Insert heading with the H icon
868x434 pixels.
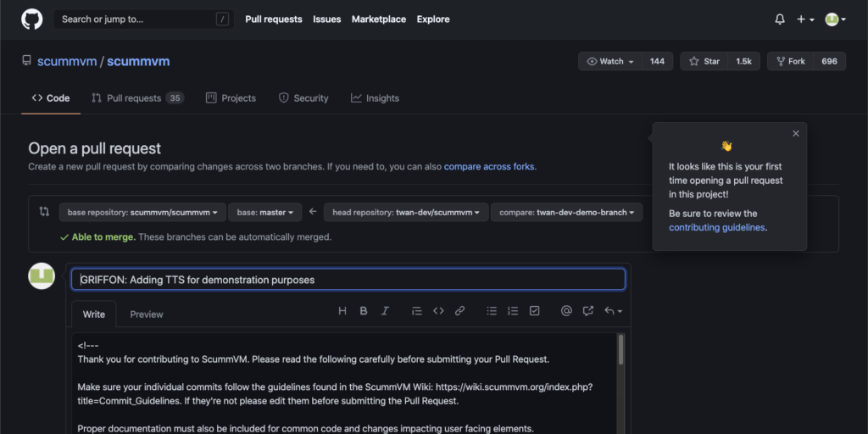tap(342, 311)
